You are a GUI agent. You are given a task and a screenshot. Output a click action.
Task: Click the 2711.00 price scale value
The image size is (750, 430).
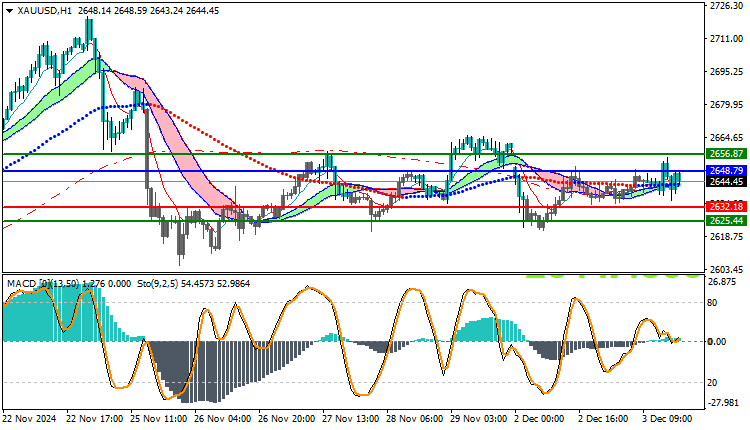tap(727, 38)
